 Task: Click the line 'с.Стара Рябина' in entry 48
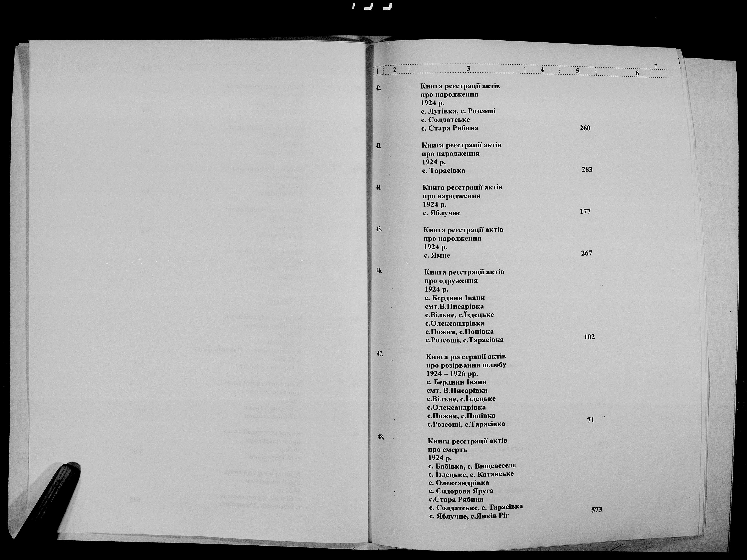click(x=456, y=500)
